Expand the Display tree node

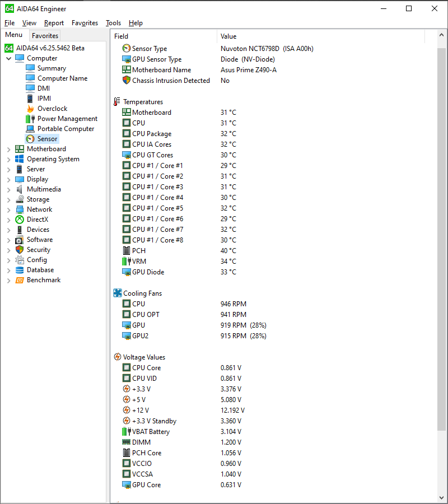pos(8,179)
